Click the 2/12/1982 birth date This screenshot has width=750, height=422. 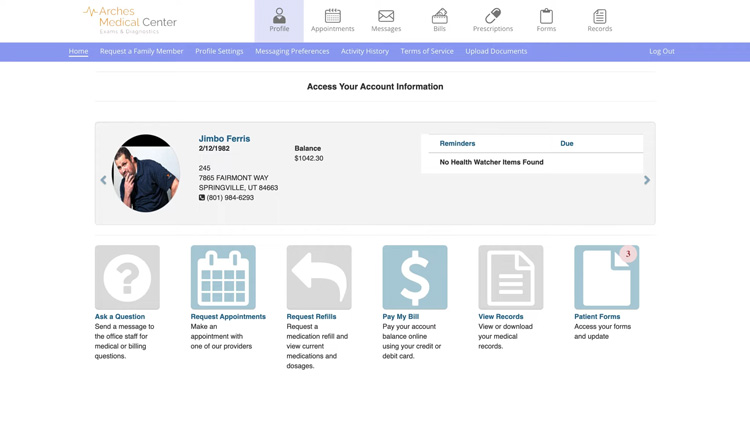coord(214,149)
